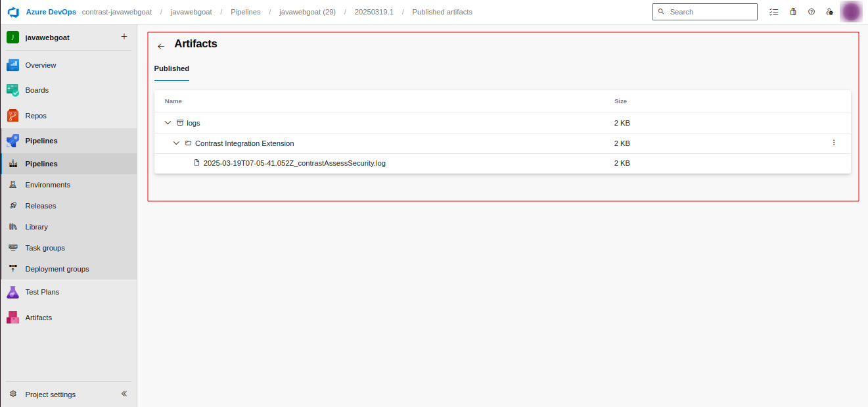Screen dimensions: 868x407
Task: Click the user profile avatar
Action: [x=851, y=12]
